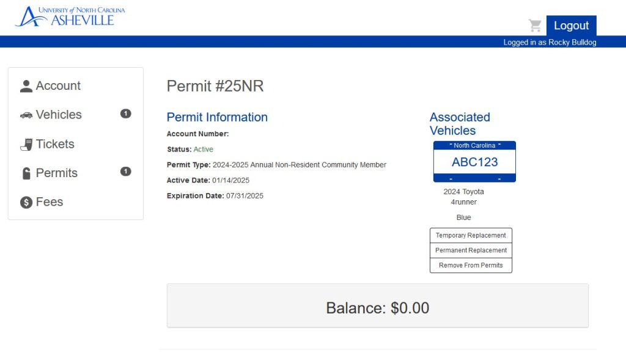The width and height of the screenshot is (626, 364).
Task: Click Remove From Permits
Action: 471,266
